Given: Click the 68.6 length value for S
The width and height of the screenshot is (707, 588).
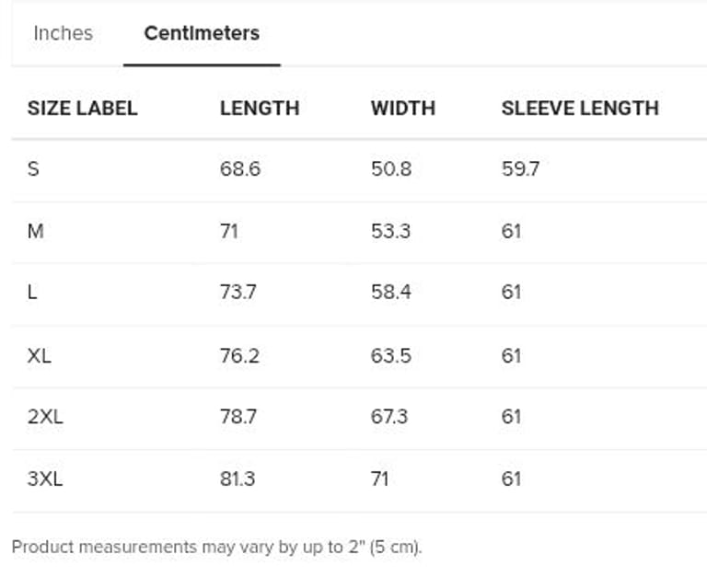Looking at the screenshot, I should point(239,169).
